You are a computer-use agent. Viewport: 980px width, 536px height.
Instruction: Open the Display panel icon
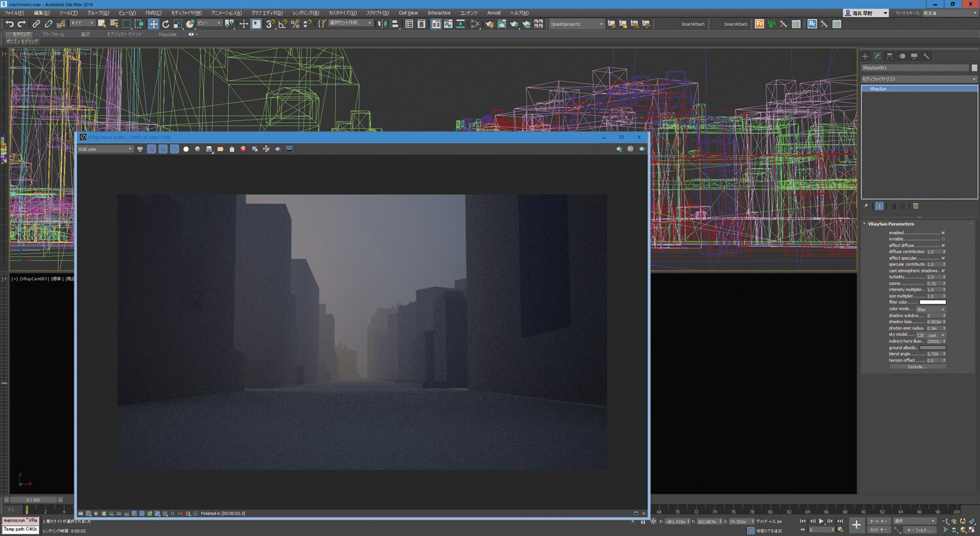point(914,56)
